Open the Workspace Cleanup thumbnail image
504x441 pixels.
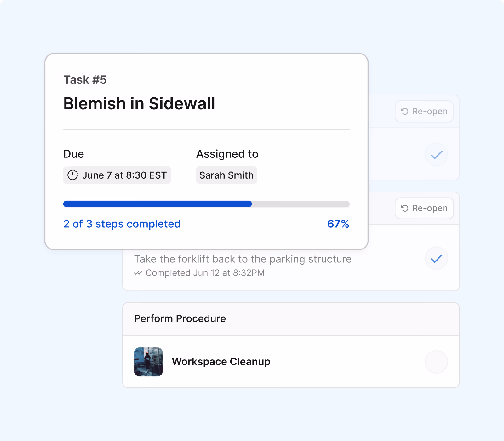[148, 362]
